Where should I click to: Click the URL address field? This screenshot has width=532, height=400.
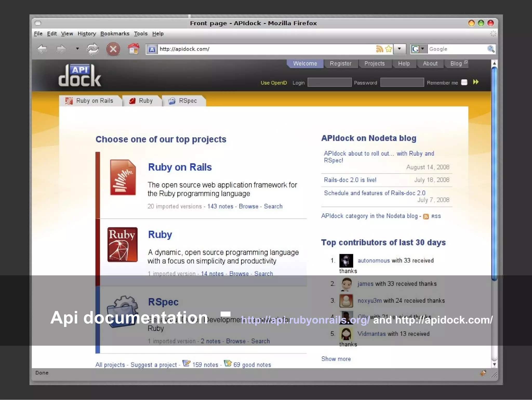[x=266, y=49]
